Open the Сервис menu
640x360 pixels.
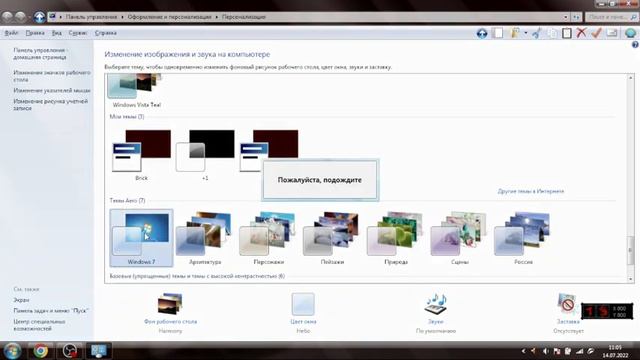78,33
